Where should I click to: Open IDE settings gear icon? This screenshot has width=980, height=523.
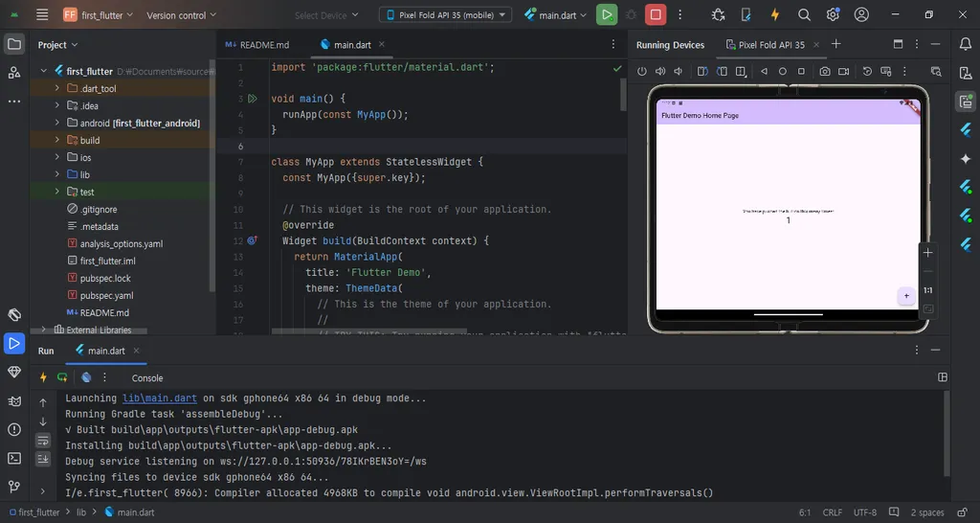[x=834, y=15]
